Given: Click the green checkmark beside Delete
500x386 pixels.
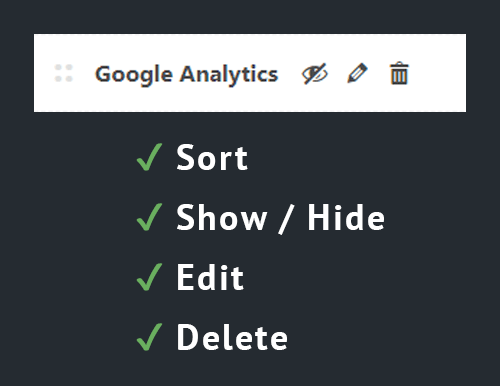Looking at the screenshot, I should pos(149,337).
